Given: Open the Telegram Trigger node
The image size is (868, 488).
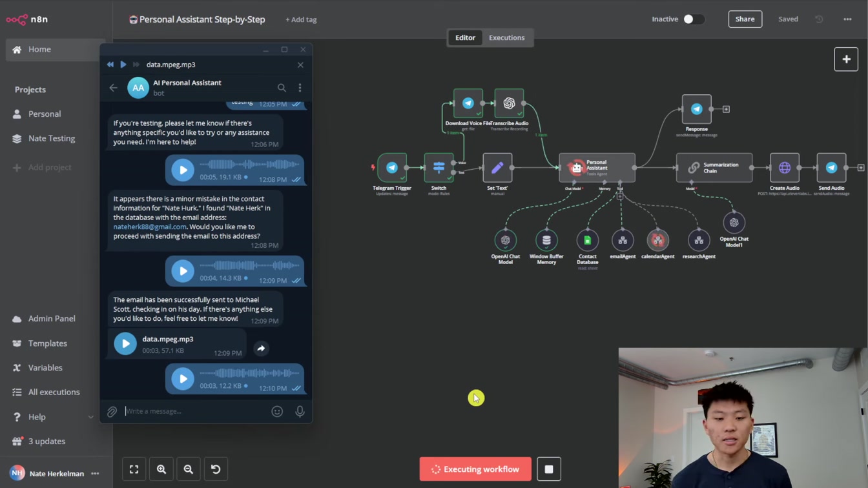Looking at the screenshot, I should click(392, 168).
